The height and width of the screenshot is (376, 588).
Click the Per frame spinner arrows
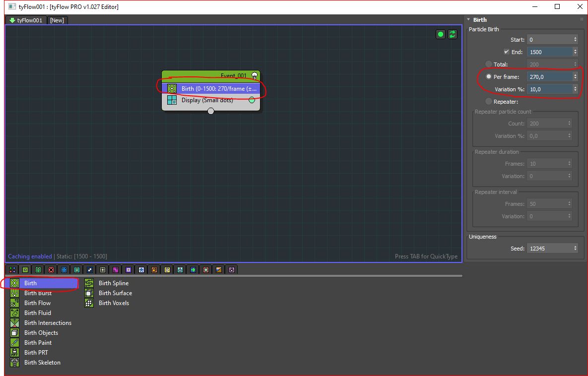tap(575, 76)
